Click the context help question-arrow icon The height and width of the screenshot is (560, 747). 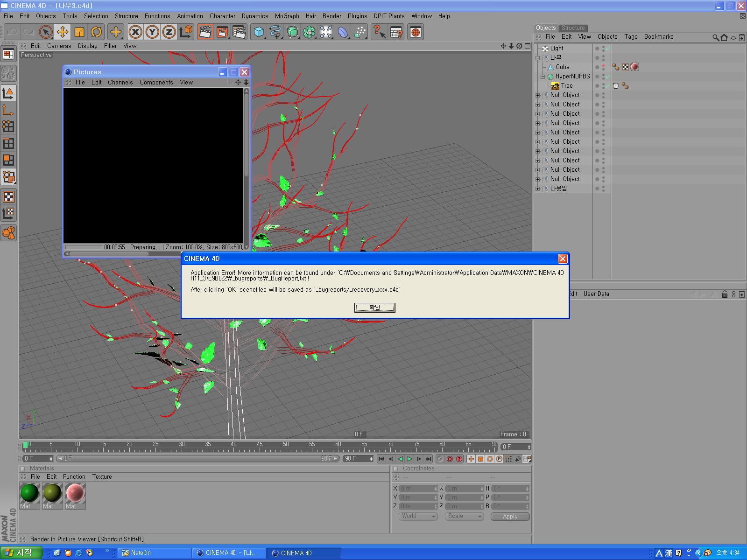pyautogui.click(x=379, y=32)
